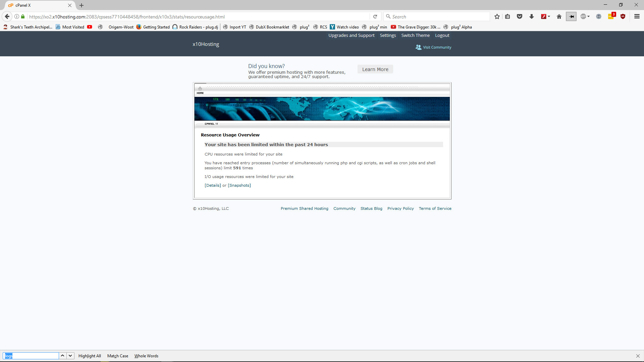Reload the page with the refresh icon
This screenshot has width=644, height=362.
pos(375,16)
